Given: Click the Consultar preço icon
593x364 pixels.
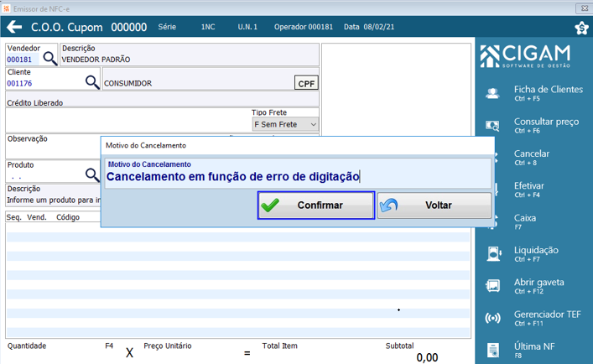Looking at the screenshot, I should (493, 126).
